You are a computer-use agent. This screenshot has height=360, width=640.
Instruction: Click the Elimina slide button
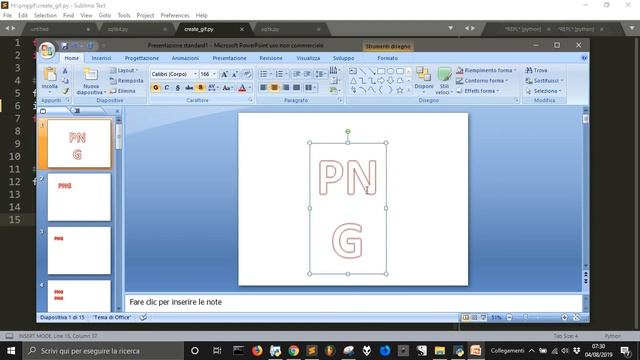(x=122, y=91)
